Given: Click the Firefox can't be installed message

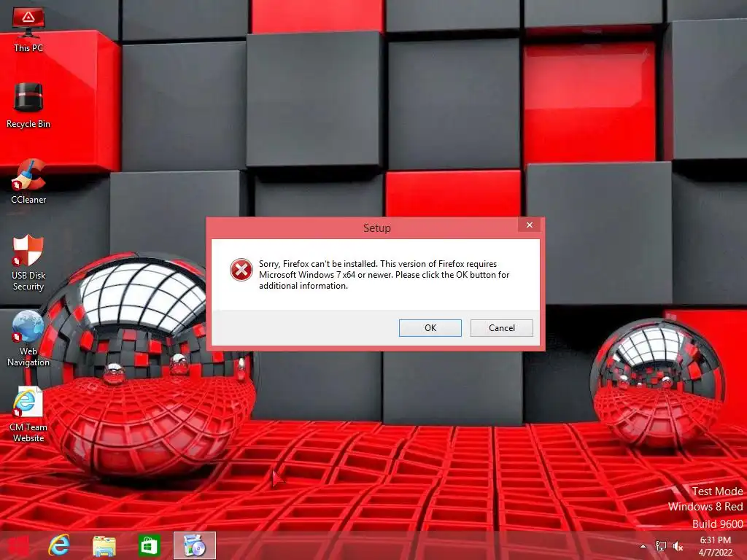Looking at the screenshot, I should (384, 275).
